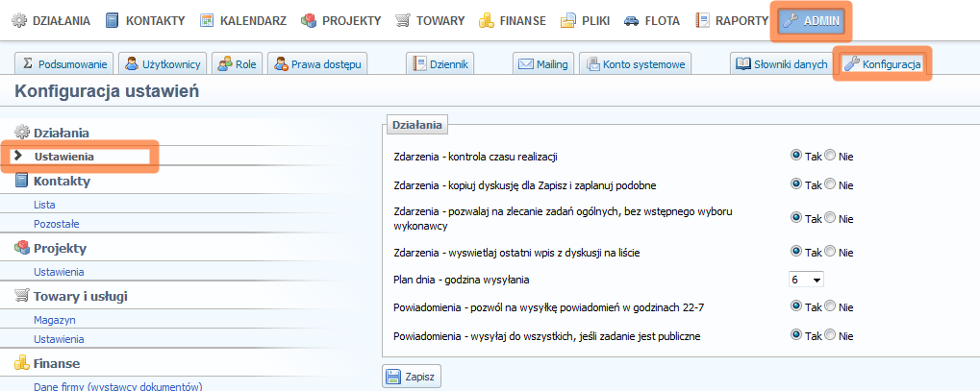Viewport: 980px width, 391px height.
Task: Open Lista under Kontakty section
Action: pyautogui.click(x=44, y=205)
